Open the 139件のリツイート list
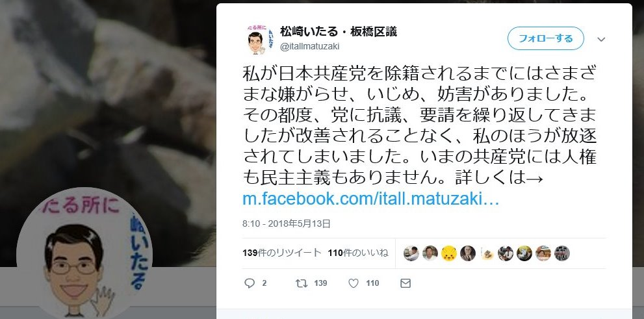 coord(282,253)
